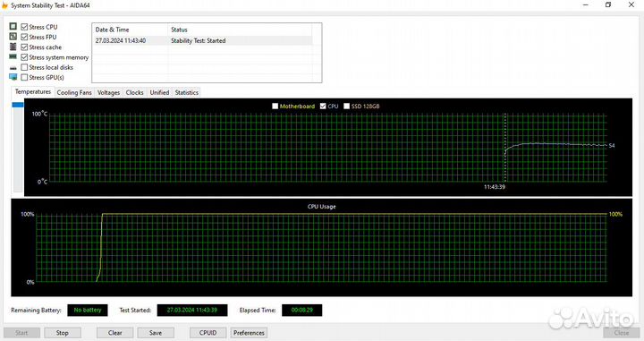
Task: Enable the Stress local disks checkbox
Action: click(24, 67)
